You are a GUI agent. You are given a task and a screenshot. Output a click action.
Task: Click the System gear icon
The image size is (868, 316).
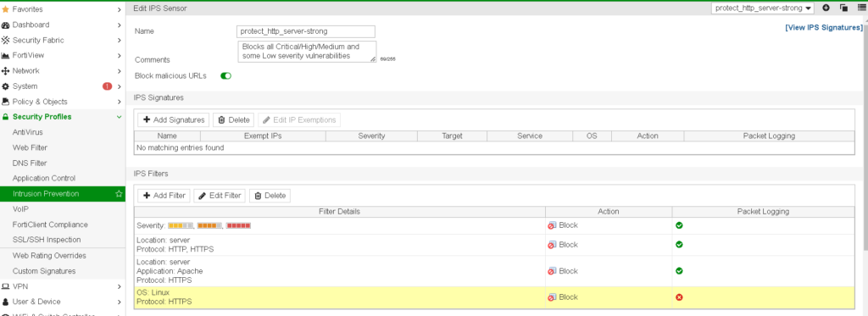point(6,86)
